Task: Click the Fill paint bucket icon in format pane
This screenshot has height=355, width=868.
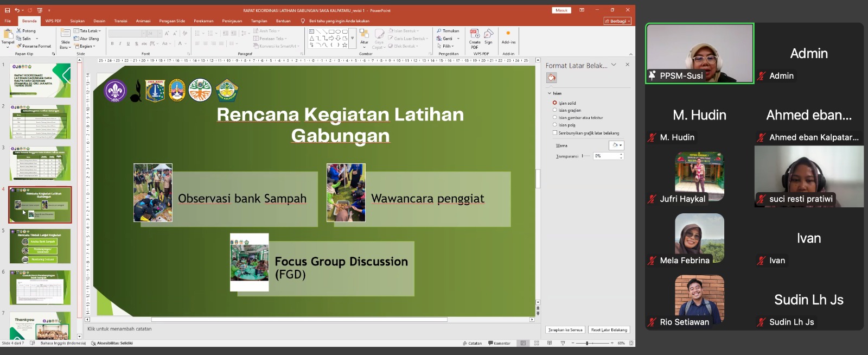Action: click(x=551, y=78)
